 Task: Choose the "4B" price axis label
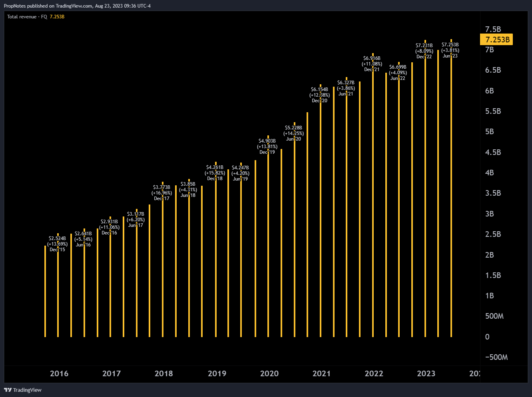(x=490, y=173)
